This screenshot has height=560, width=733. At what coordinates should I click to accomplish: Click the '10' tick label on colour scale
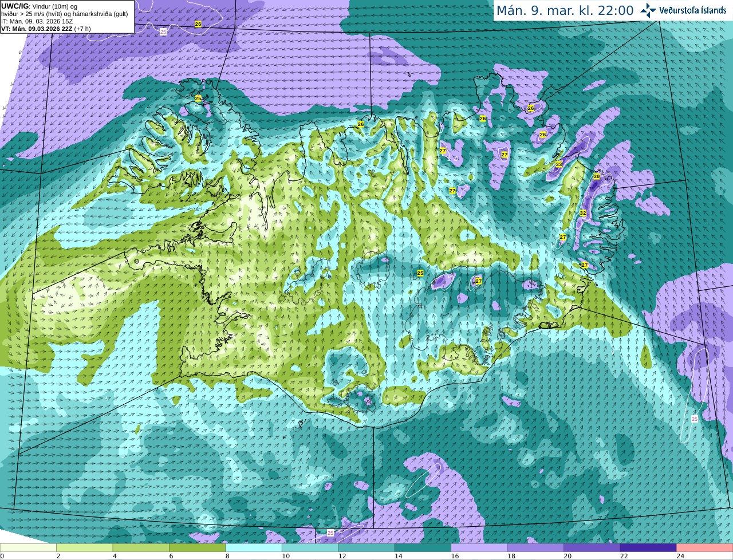286,556
